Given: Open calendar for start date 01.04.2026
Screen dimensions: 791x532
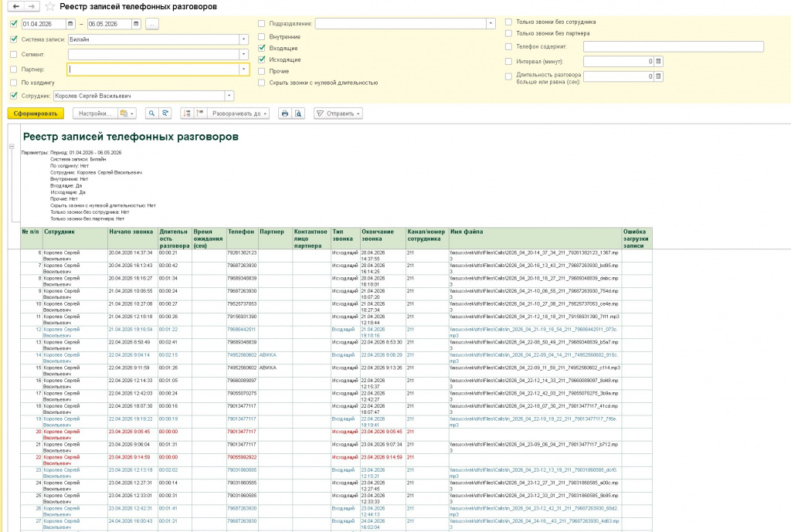Looking at the screenshot, I should 70,24.
